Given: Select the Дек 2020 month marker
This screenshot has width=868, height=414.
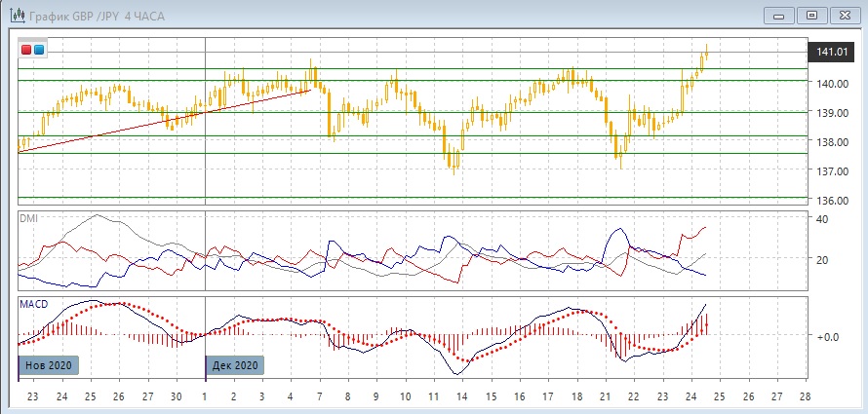Looking at the screenshot, I should coord(233,365).
